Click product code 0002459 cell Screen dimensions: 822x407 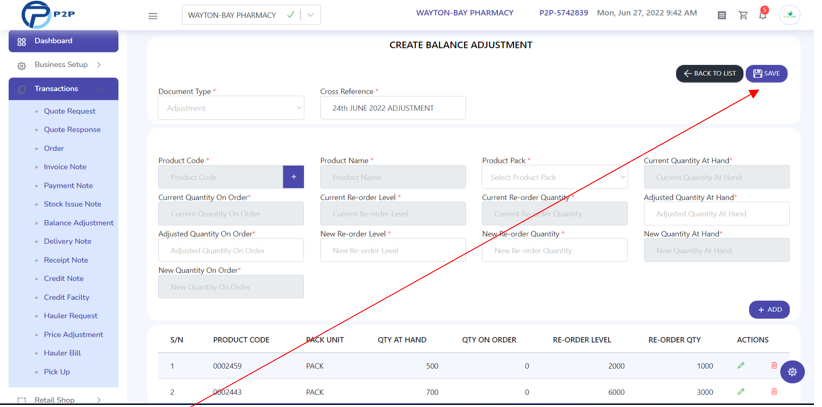pyautogui.click(x=228, y=366)
